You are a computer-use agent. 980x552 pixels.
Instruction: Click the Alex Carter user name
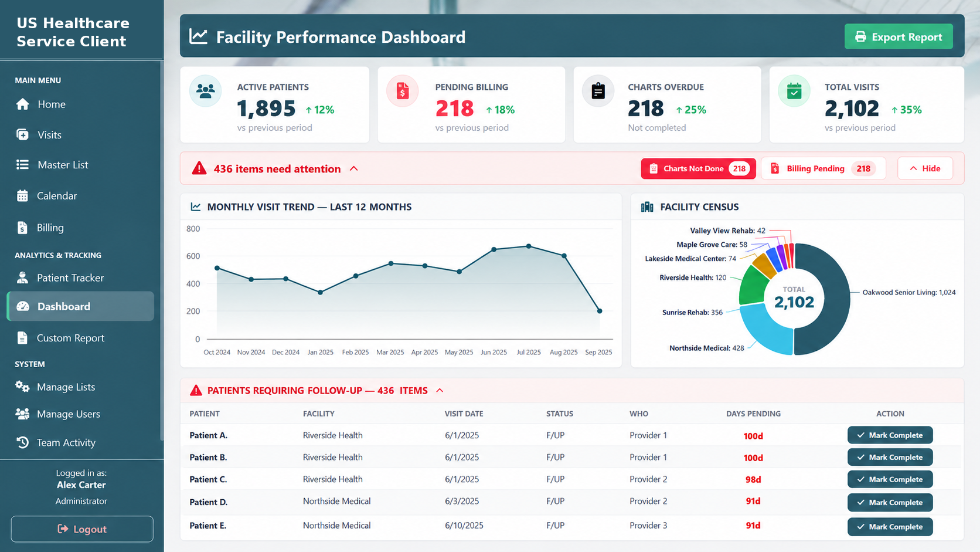coord(81,485)
